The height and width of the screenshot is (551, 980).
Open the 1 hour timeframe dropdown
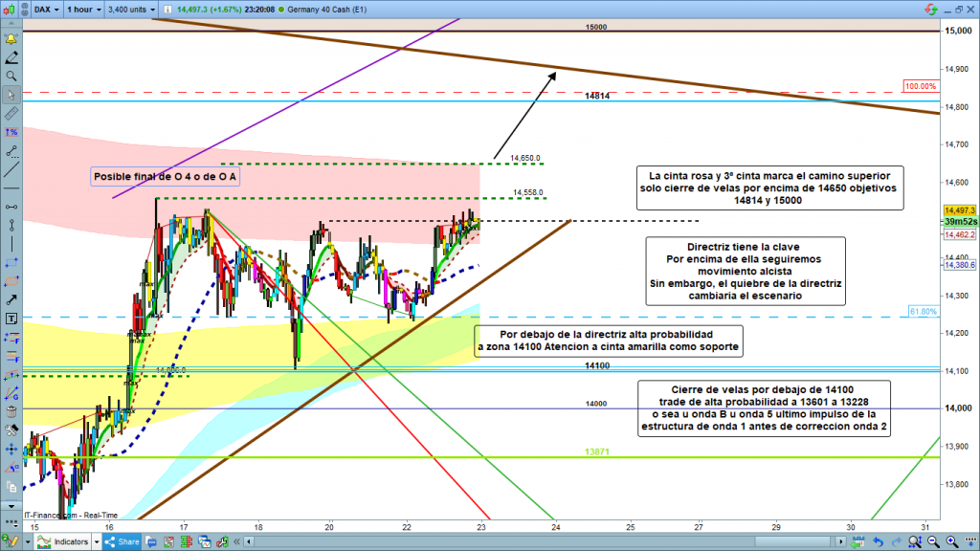[82, 8]
